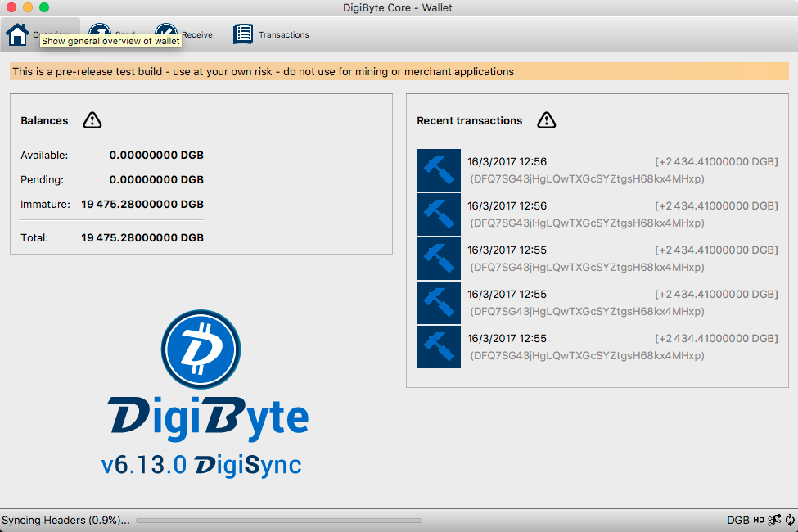Click the warning icon beside Balances
798x532 pixels.
tap(92, 120)
